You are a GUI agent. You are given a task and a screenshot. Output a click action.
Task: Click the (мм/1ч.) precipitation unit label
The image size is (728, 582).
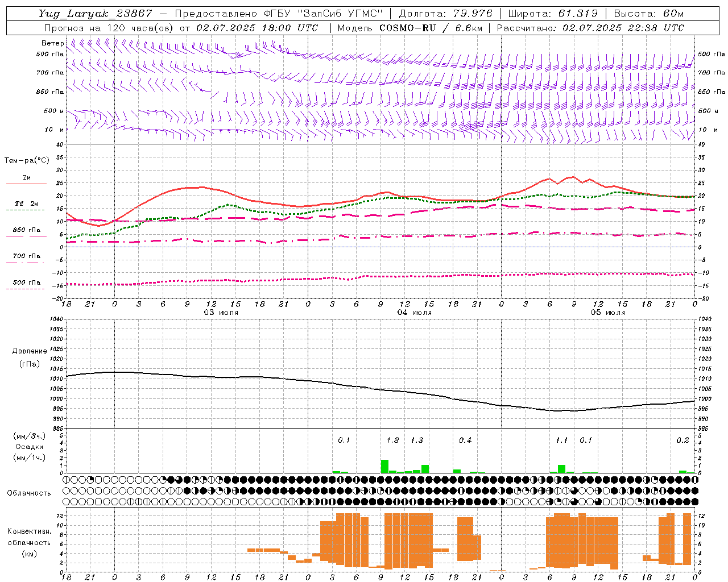coord(29,458)
